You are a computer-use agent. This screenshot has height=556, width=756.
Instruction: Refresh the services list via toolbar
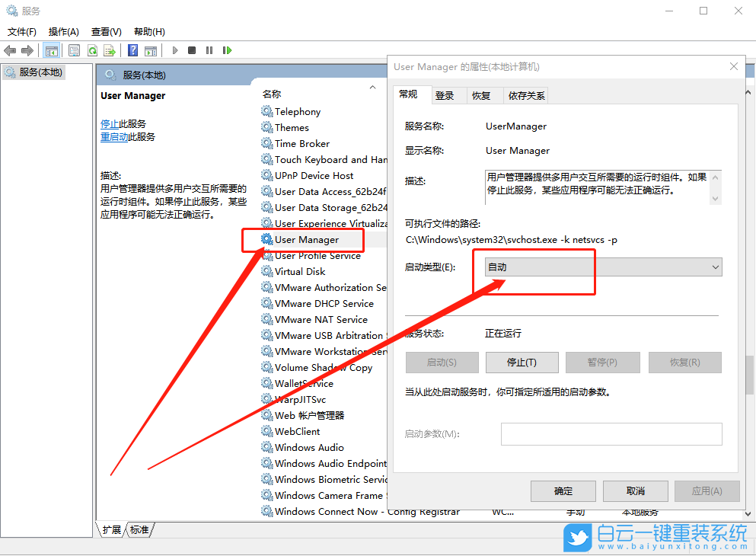click(x=91, y=50)
